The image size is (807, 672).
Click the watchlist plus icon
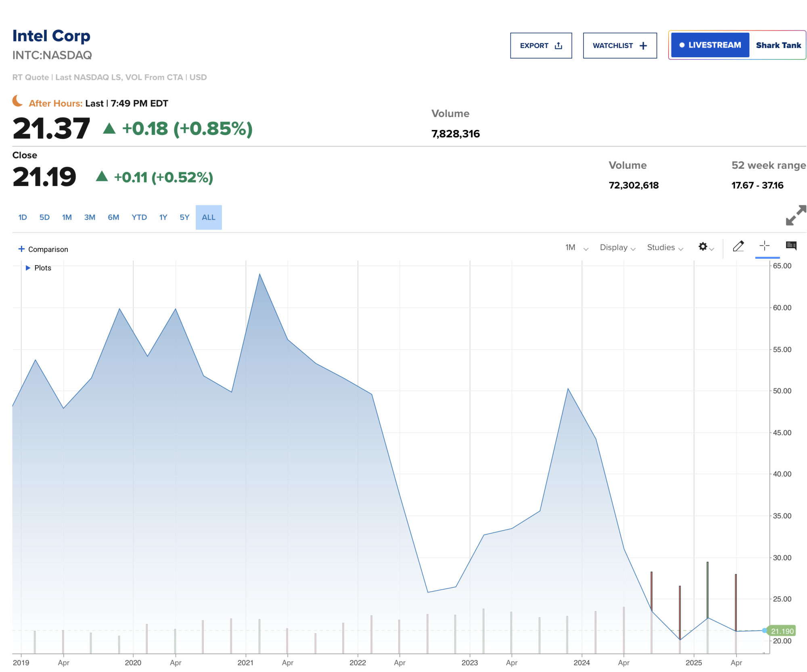click(x=643, y=46)
